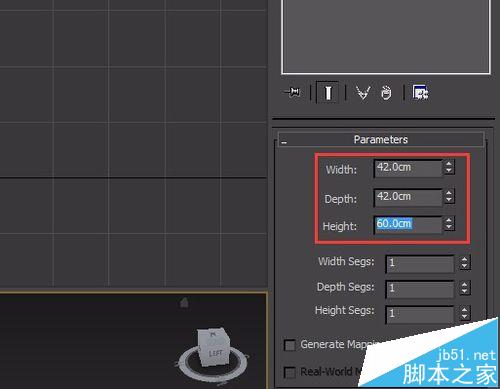The width and height of the screenshot is (500, 389).
Task: Click the Width value field
Action: [x=408, y=168]
